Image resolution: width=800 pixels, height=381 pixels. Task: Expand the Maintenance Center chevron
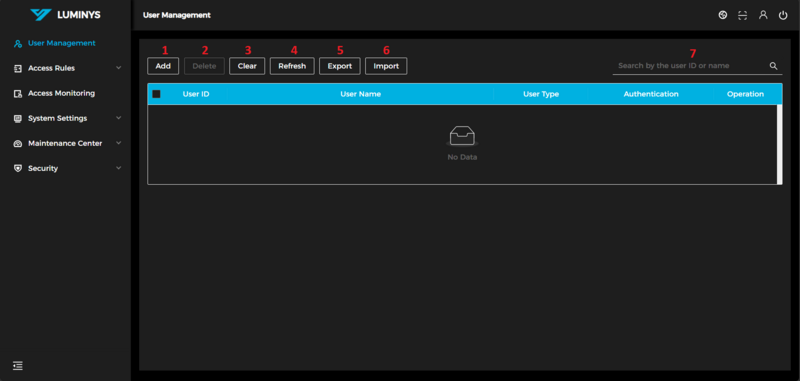click(118, 143)
